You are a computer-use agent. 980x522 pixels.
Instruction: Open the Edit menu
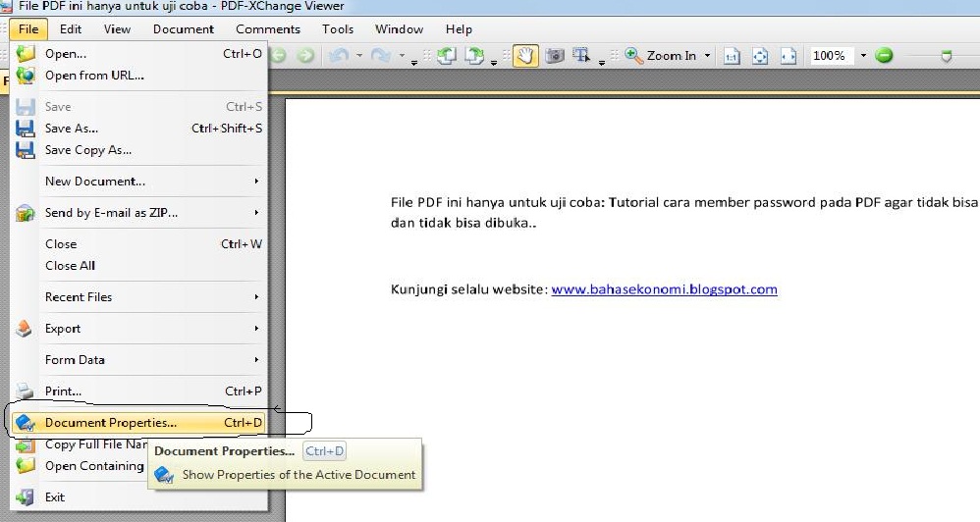pyautogui.click(x=71, y=29)
